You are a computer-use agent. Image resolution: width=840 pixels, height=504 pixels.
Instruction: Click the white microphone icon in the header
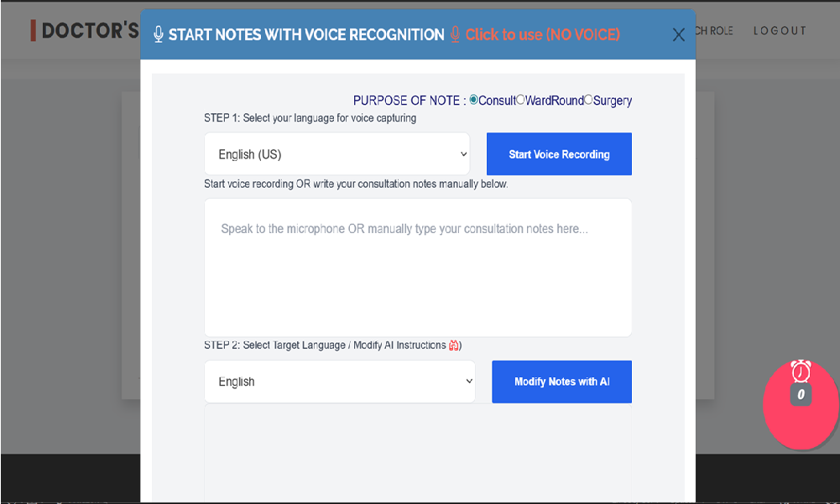pos(159,34)
